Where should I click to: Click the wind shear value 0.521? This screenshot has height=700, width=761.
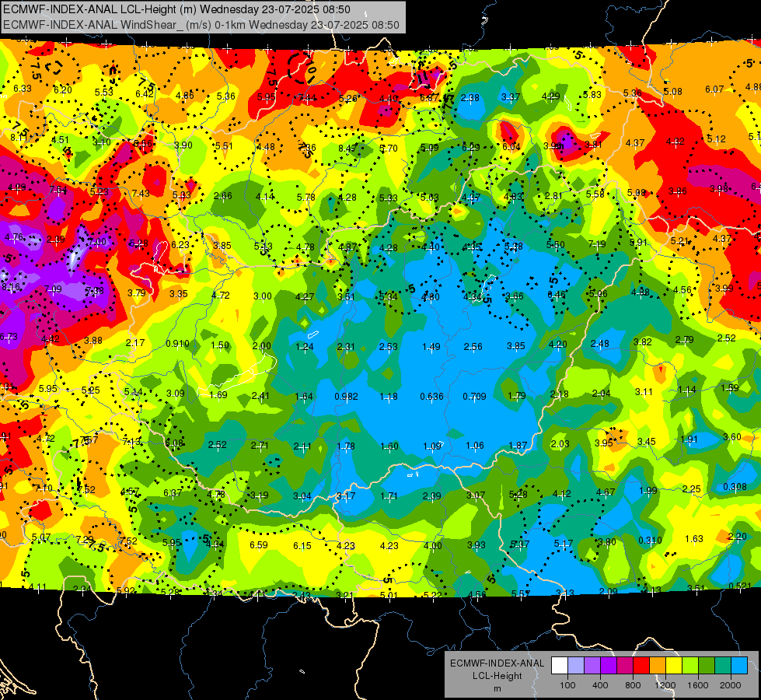click(740, 586)
